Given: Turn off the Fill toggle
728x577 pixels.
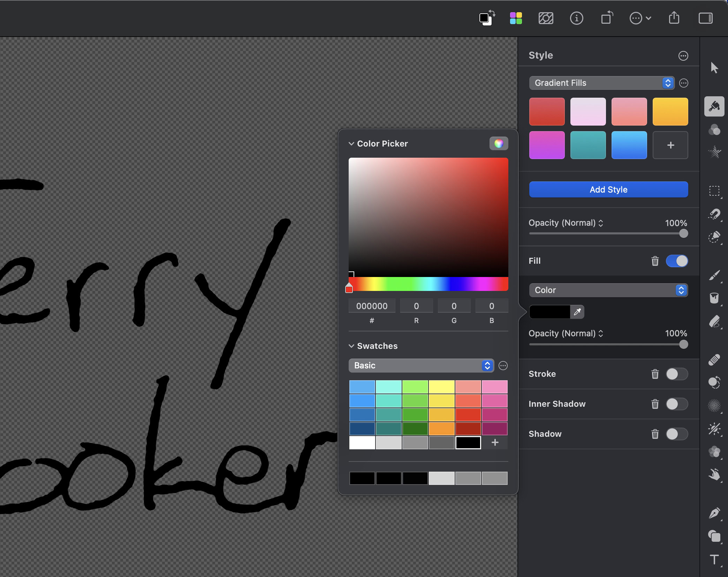Looking at the screenshot, I should click(677, 261).
